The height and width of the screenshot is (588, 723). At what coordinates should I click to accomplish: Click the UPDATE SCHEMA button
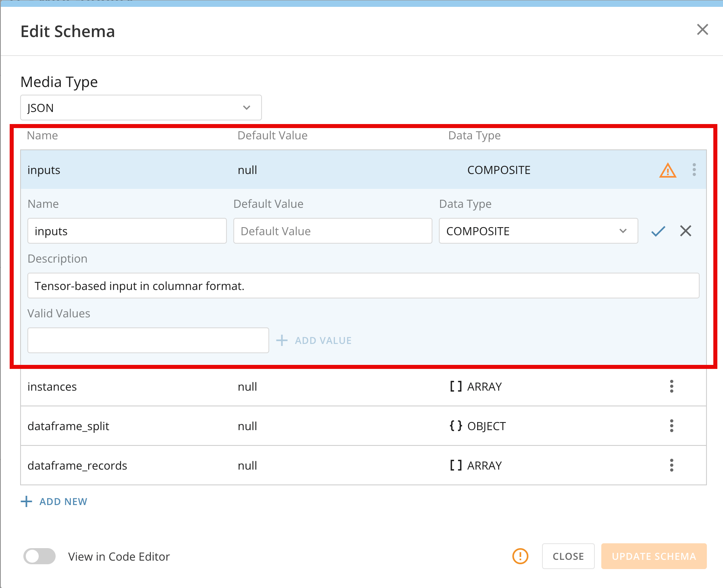654,556
